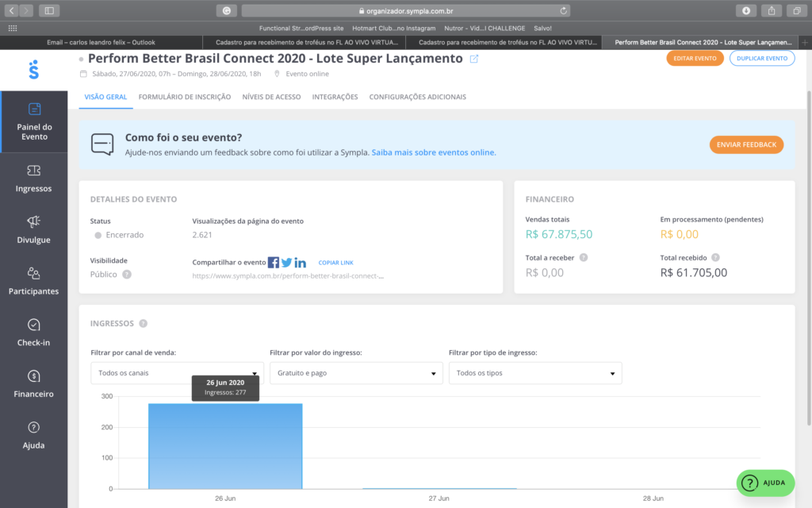The height and width of the screenshot is (508, 812).
Task: Click the page vertical scrollbar
Action: (x=809, y=258)
